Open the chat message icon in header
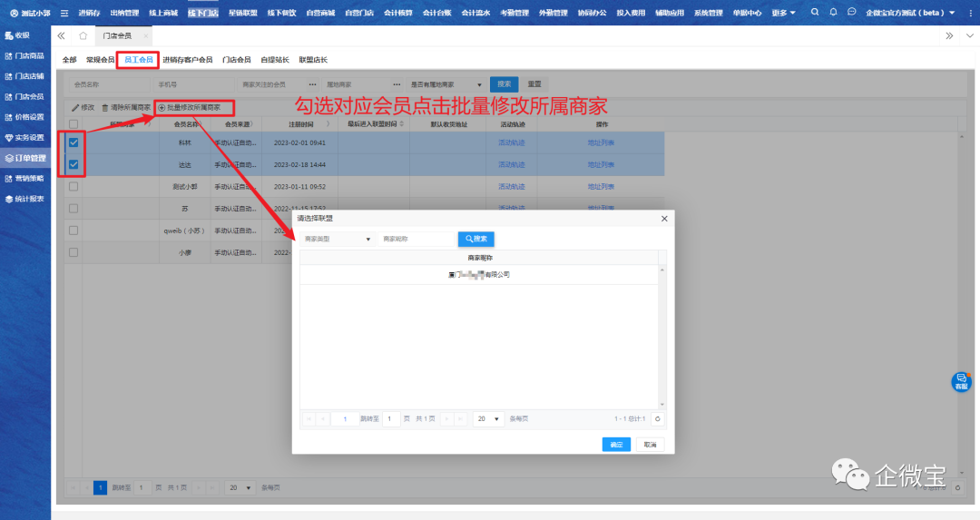Image resolution: width=980 pixels, height=520 pixels. [850, 13]
